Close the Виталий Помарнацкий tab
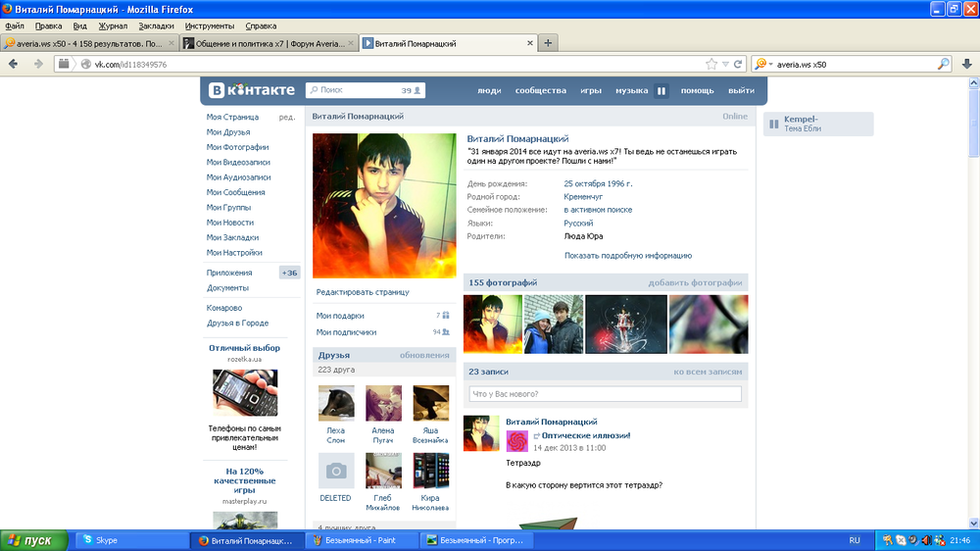Screen dimensions: 980x551 click(x=530, y=43)
